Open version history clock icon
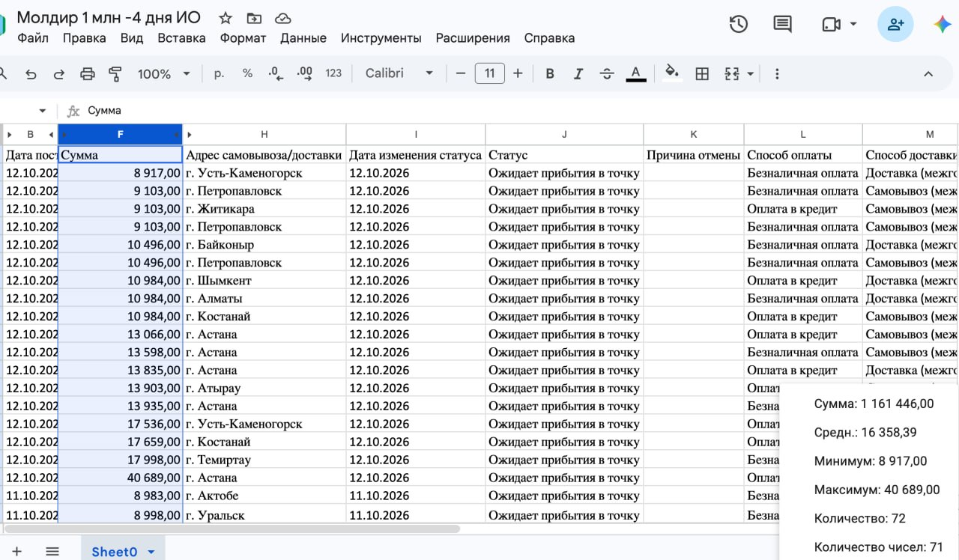The width and height of the screenshot is (959, 560). pyautogui.click(x=739, y=24)
